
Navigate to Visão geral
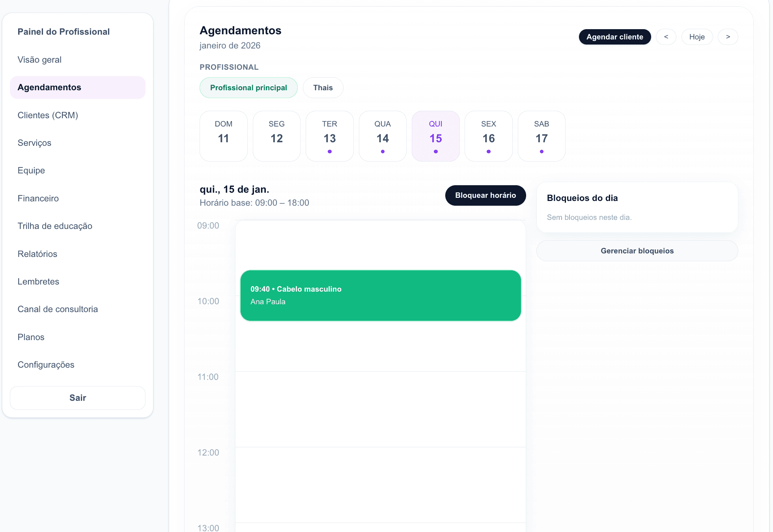point(39,60)
